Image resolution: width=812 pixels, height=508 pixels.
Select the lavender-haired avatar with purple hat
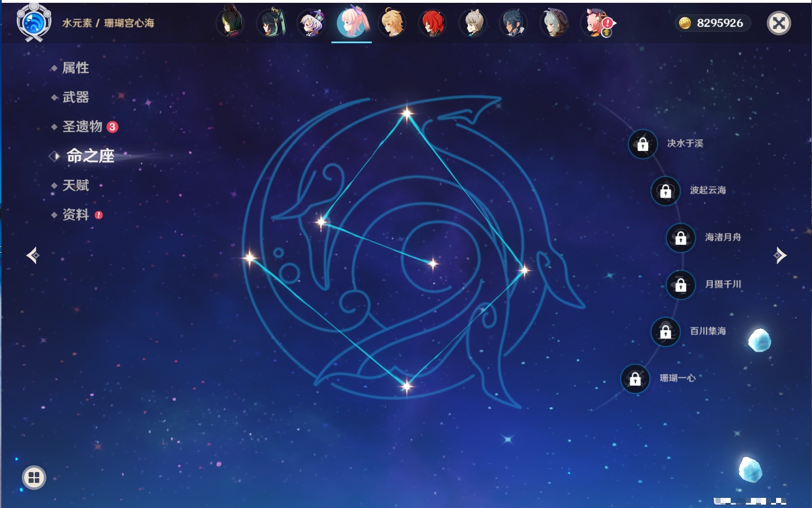pos(311,23)
